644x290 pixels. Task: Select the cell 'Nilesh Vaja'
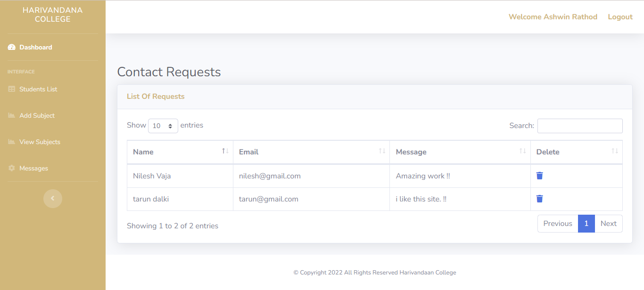click(180, 176)
